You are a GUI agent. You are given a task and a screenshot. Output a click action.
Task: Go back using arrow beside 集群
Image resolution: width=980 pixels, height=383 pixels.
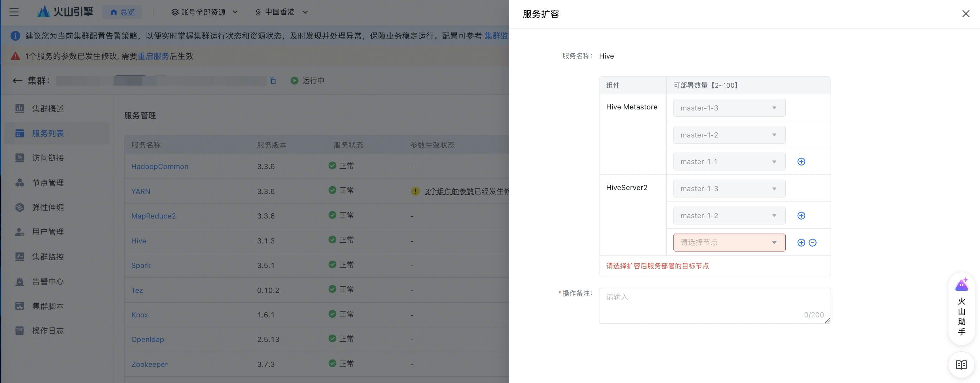18,81
